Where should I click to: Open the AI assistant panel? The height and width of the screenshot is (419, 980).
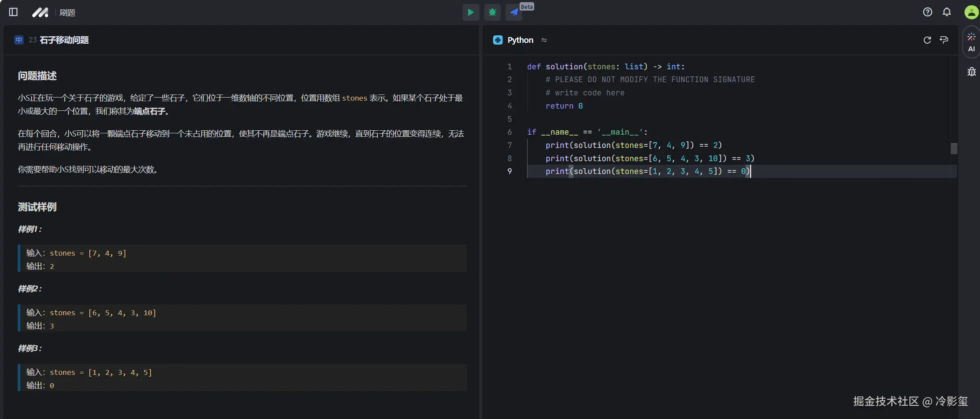coord(971,42)
